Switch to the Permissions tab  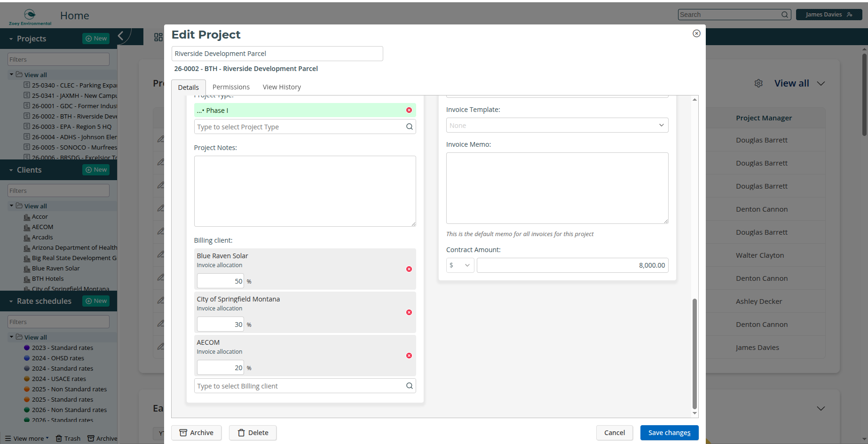pyautogui.click(x=231, y=87)
